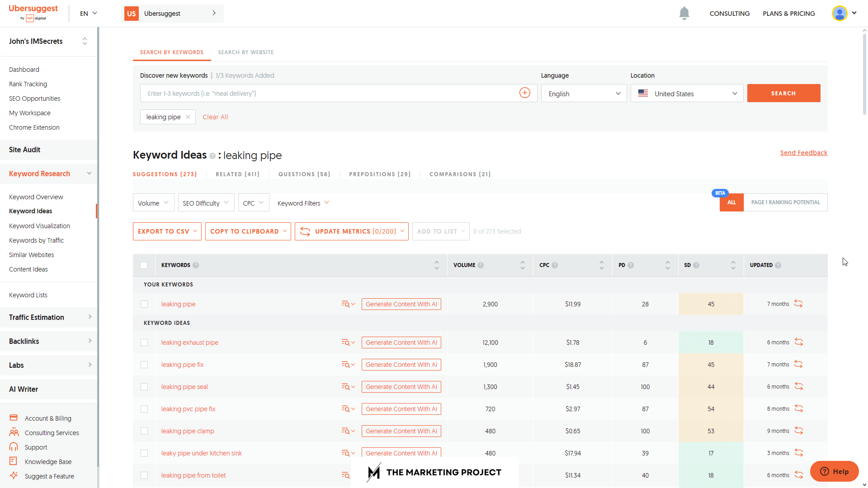Switch to Search by Website tab
The image size is (868, 488).
246,52
